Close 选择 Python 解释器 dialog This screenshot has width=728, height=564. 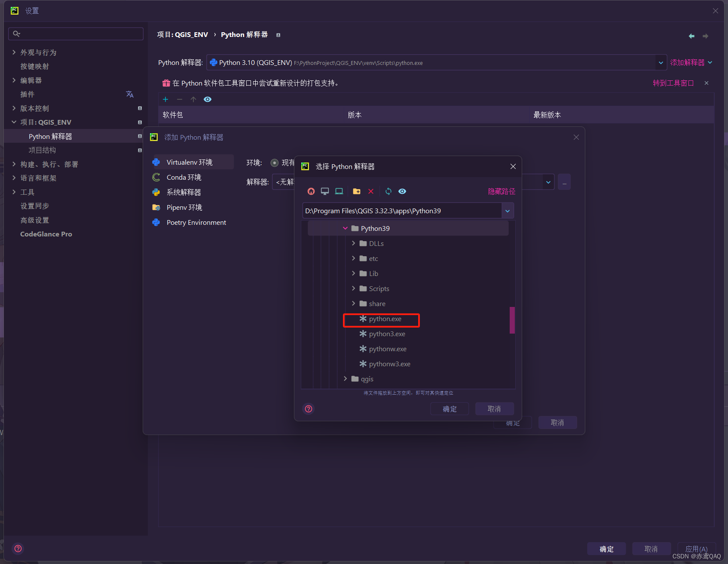click(x=513, y=166)
